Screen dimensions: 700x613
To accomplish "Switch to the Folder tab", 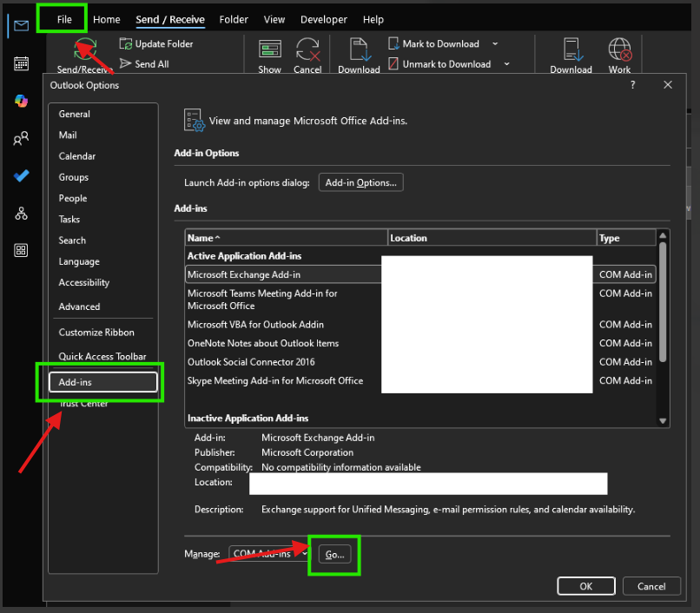I will point(234,20).
